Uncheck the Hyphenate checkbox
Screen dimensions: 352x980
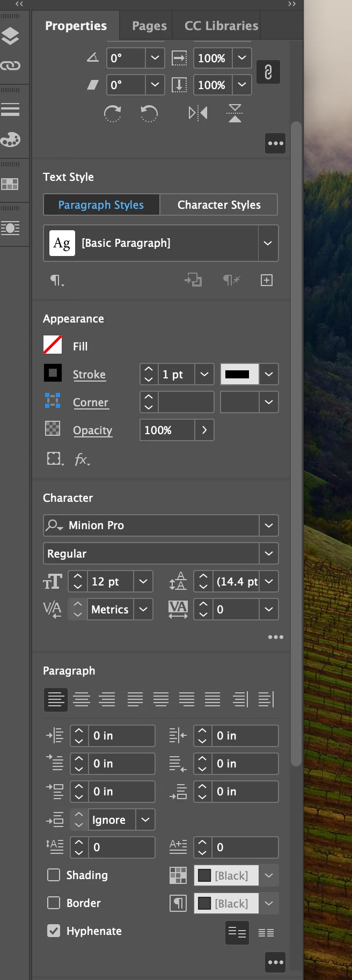click(x=54, y=931)
